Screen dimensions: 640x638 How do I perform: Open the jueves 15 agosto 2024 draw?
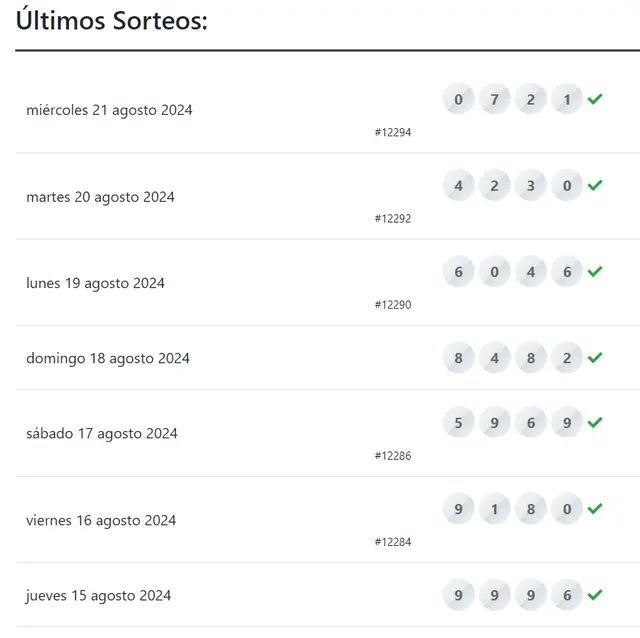point(98,596)
